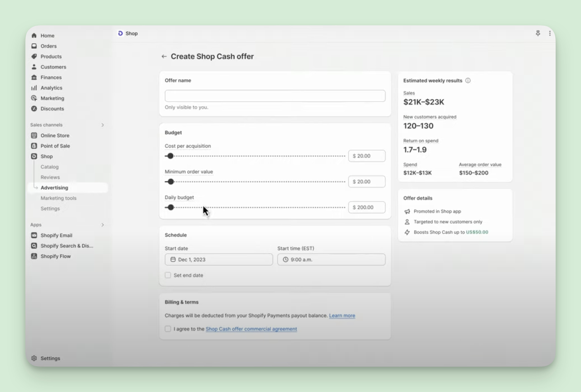This screenshot has width=581, height=392.
Task: Open the three-dot more menu in top bar
Action: (x=550, y=33)
